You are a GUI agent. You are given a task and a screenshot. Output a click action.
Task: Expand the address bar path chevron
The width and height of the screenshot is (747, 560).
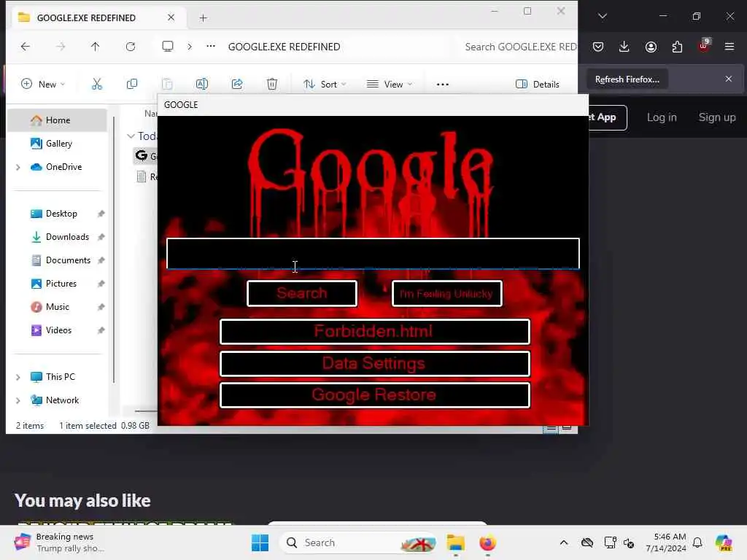coord(190,46)
